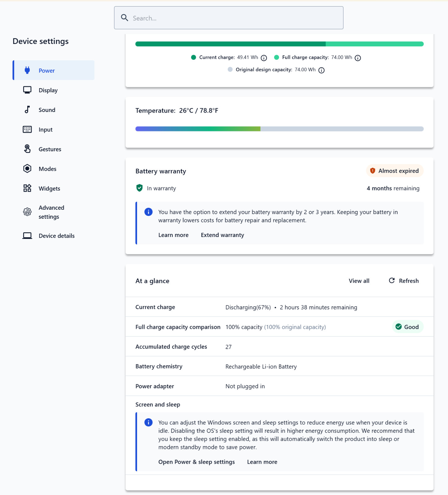The width and height of the screenshot is (448, 495).
Task: Click the Full charge capacity legend dot
Action: coord(277,57)
